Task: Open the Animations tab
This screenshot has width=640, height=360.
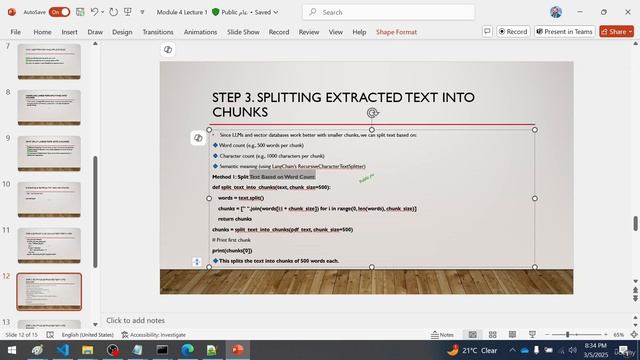Action: (200, 32)
